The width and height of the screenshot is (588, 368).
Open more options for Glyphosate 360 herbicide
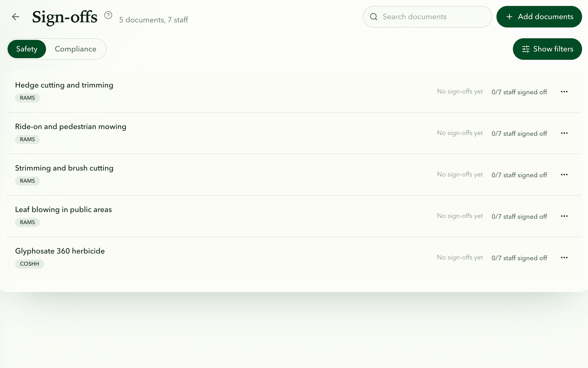[x=564, y=258]
